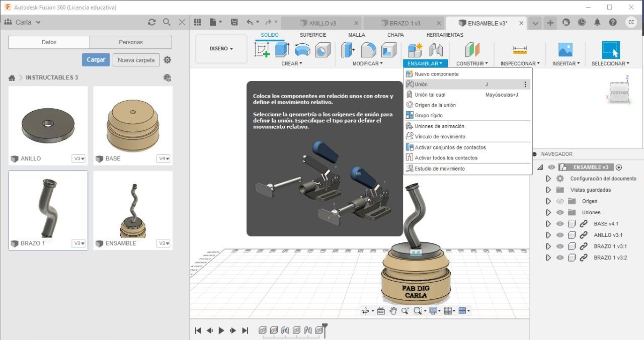Open the web globe icon for INSTRUCTABLES 3

pyautogui.click(x=168, y=77)
